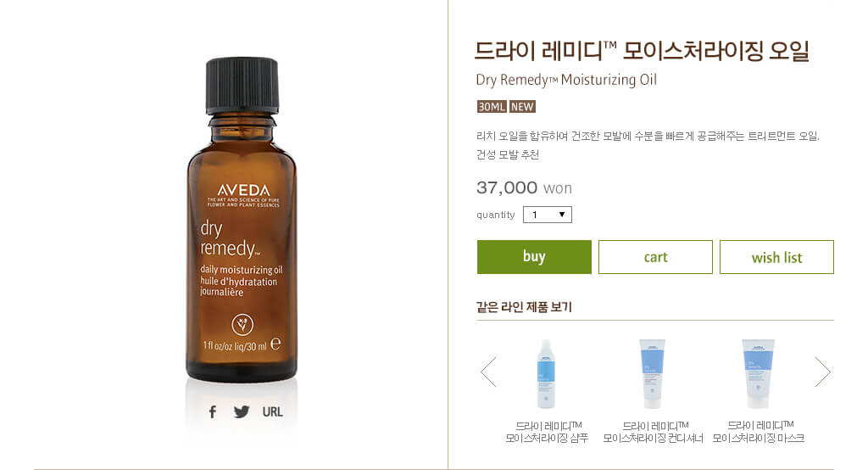Image resolution: width=868 pixels, height=470 pixels.
Task: Click the Aveda oil bottle image
Action: point(242,220)
